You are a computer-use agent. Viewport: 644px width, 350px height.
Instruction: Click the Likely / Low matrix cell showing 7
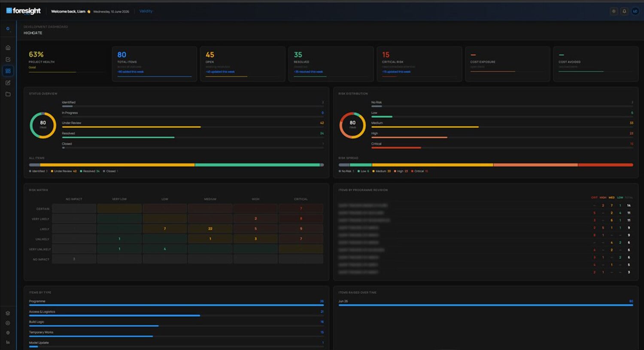(164, 229)
